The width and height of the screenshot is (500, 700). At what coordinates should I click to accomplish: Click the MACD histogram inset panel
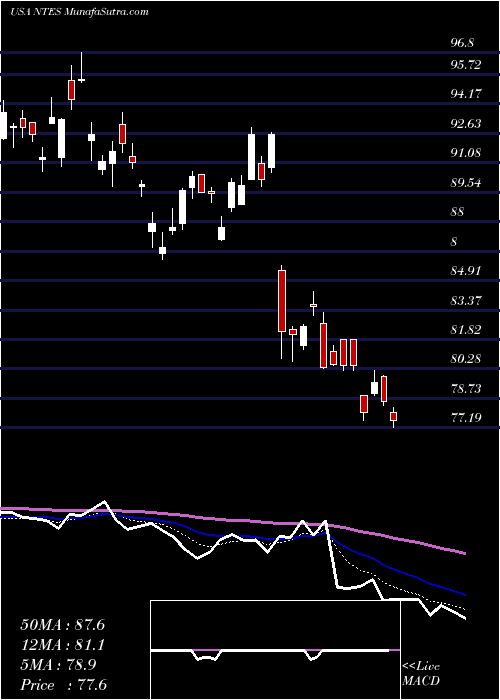276,650
